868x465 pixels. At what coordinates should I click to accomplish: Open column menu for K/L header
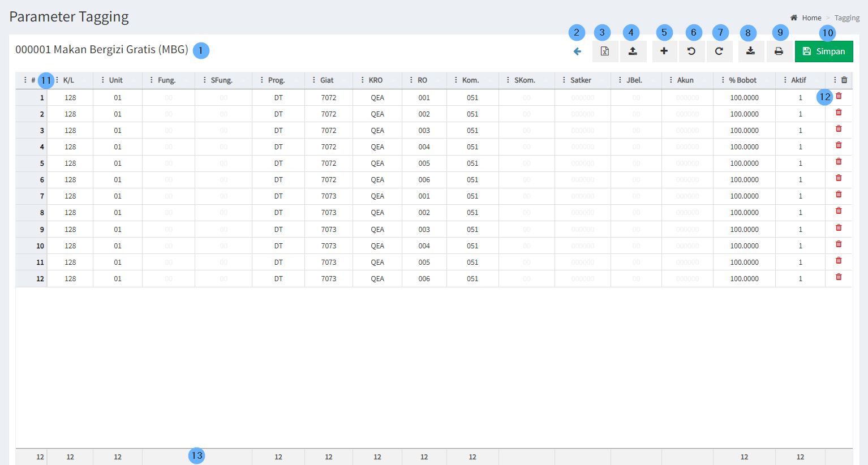click(57, 80)
